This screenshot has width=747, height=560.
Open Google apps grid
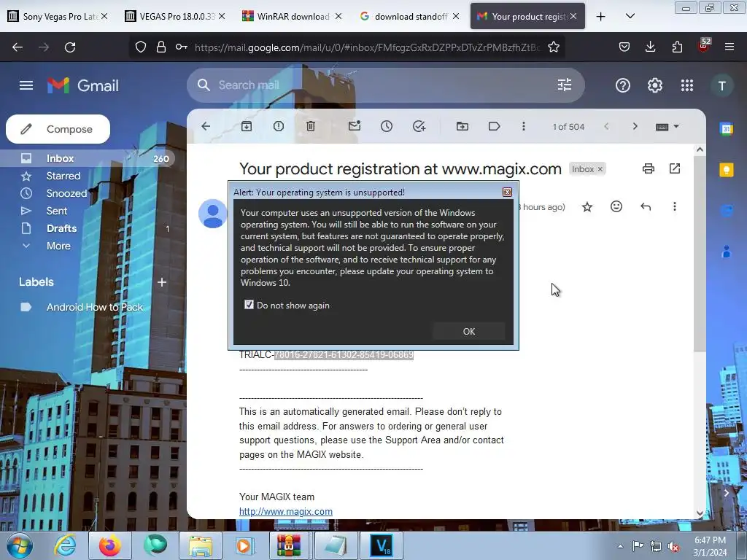coord(687,85)
